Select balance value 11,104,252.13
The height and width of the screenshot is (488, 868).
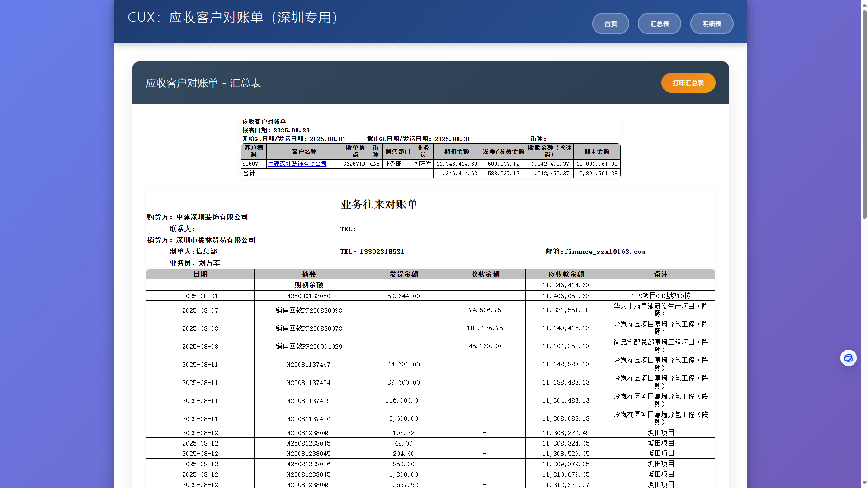click(x=566, y=346)
